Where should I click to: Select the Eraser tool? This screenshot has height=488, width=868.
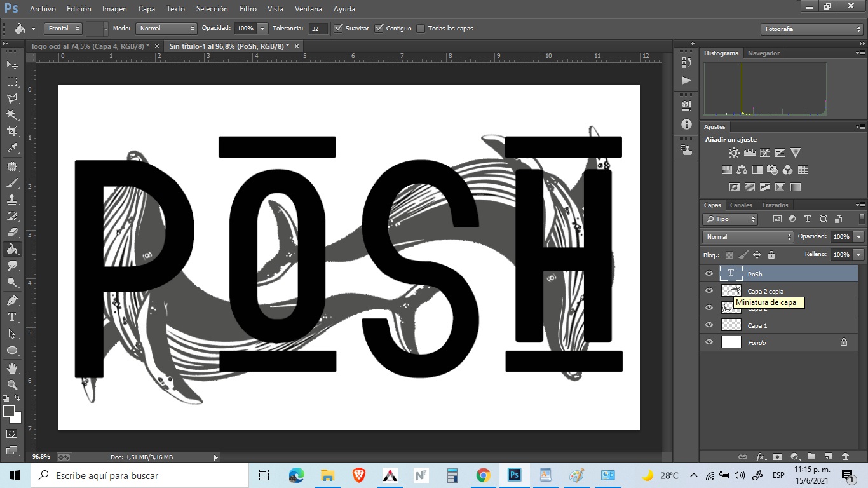[12, 233]
